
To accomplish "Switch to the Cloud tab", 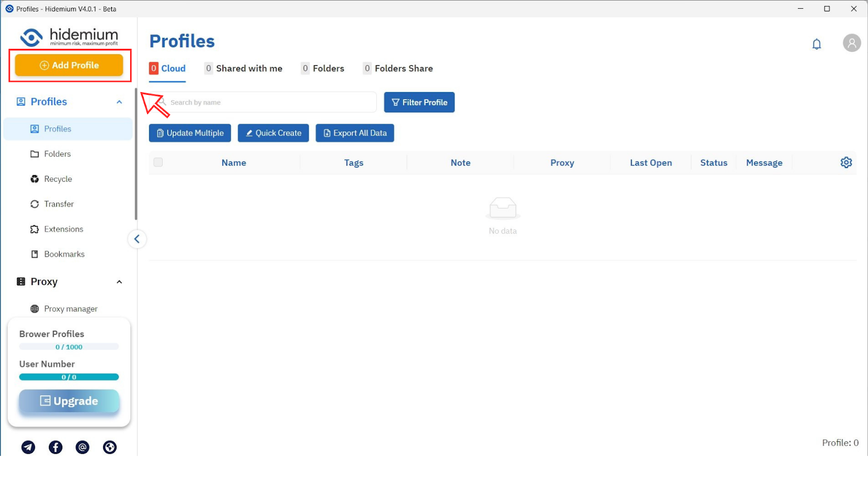I will pos(168,68).
